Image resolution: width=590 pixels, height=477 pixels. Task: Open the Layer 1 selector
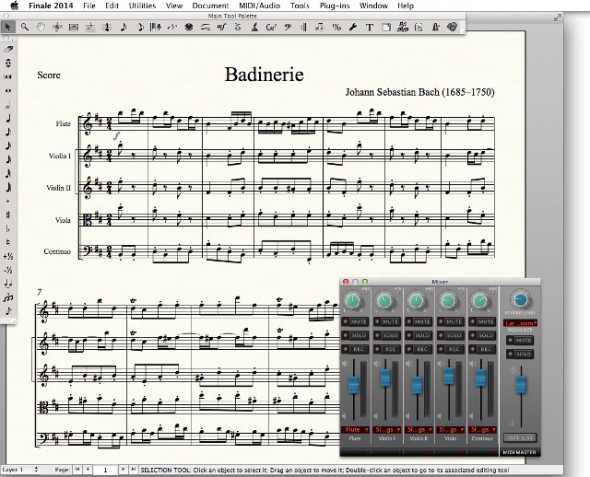click(x=20, y=469)
